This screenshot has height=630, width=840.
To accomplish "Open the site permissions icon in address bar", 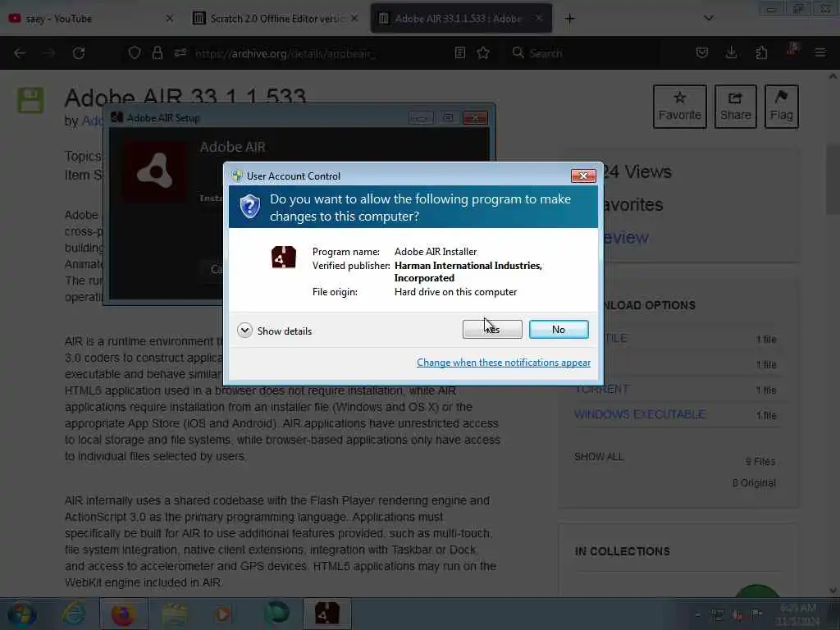I will tap(180, 52).
